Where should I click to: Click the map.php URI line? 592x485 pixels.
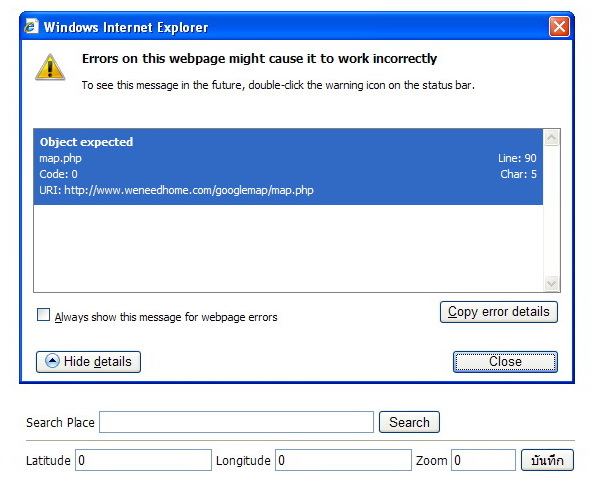click(x=176, y=190)
